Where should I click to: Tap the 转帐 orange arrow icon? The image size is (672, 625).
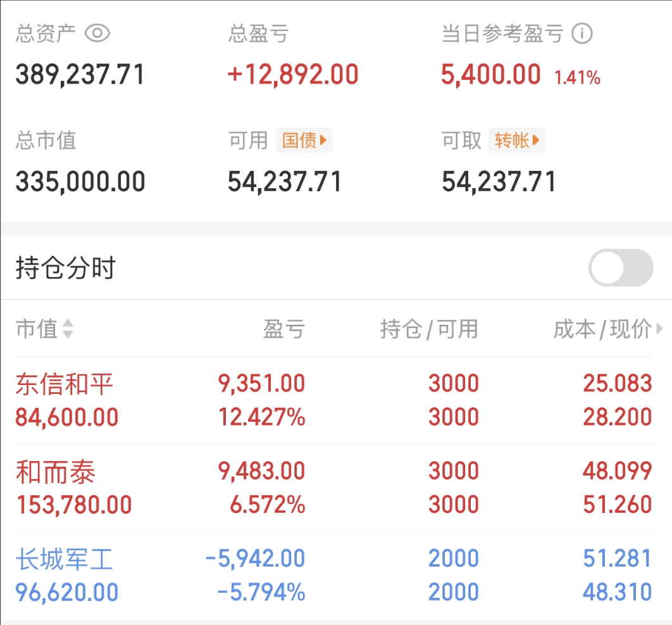click(x=536, y=140)
